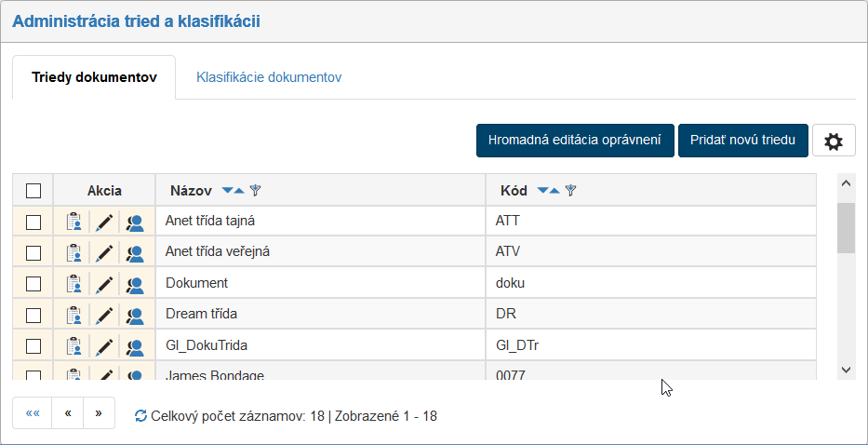Sort Kód column ascending with up arrow

pos(554,191)
